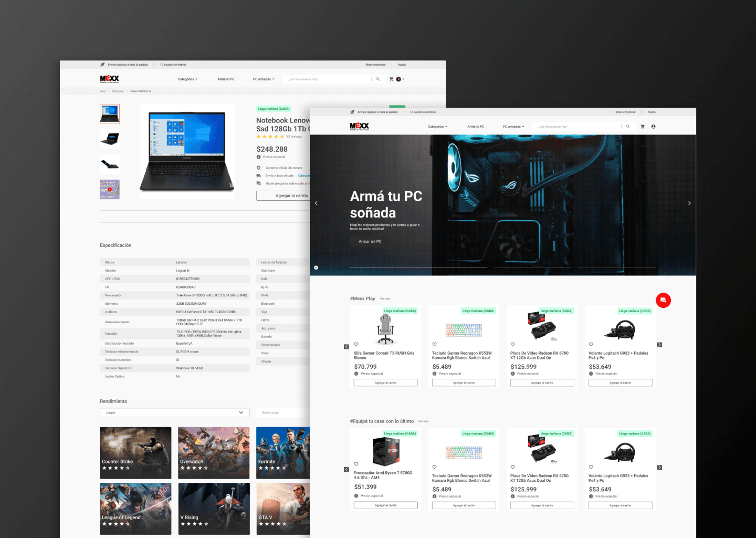Screen dimensions: 756x538
Task: Select the flat laptop thumbnail
Action: coord(110,164)
